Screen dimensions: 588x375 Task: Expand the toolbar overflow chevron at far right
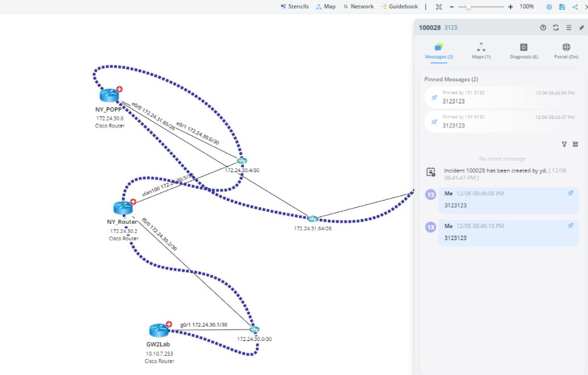click(585, 7)
